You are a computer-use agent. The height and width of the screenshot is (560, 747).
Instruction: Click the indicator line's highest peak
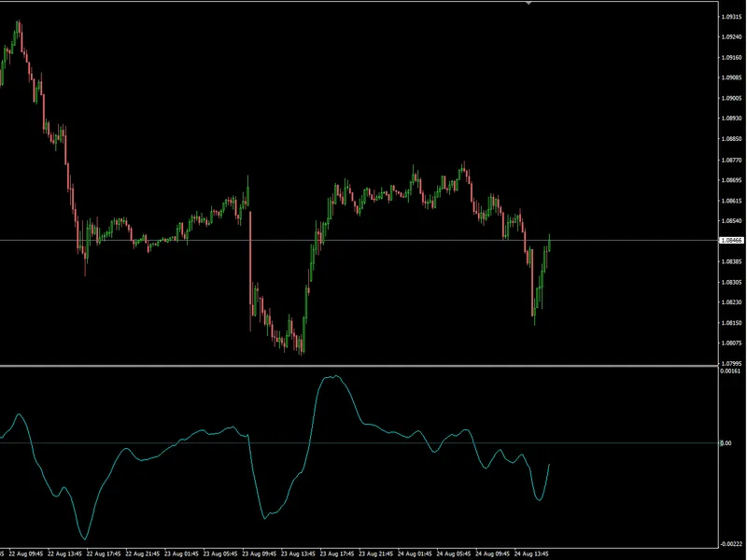tap(336, 376)
